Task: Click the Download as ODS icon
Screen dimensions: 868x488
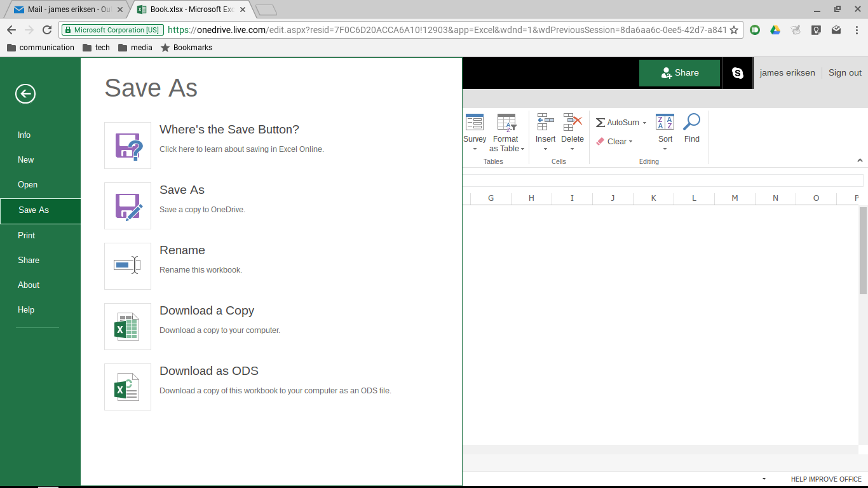Action: pyautogui.click(x=128, y=387)
